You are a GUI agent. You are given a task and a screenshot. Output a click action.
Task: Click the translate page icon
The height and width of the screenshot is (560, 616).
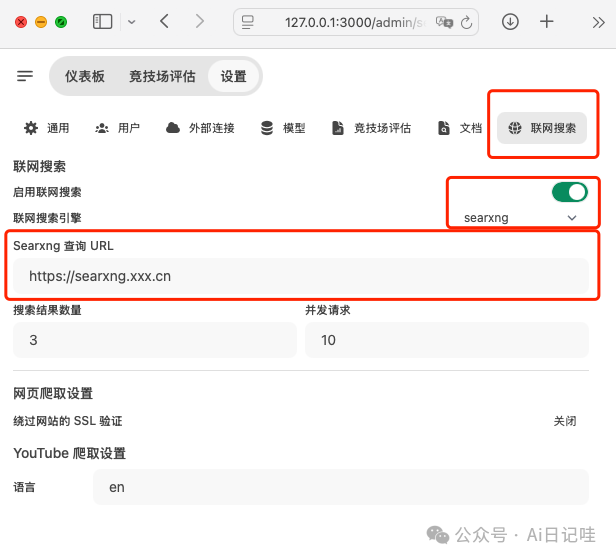tap(444, 22)
